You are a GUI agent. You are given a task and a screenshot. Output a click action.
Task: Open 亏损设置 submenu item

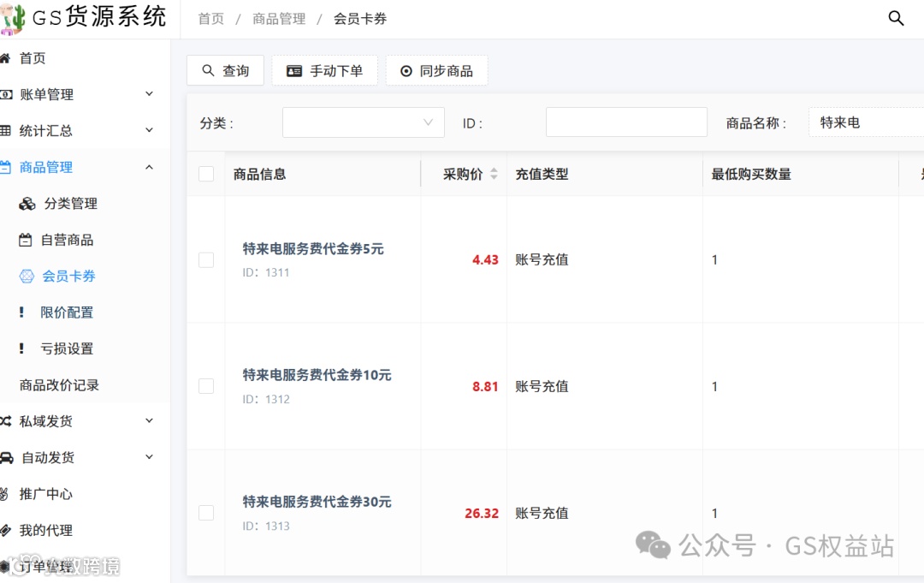[x=68, y=348]
